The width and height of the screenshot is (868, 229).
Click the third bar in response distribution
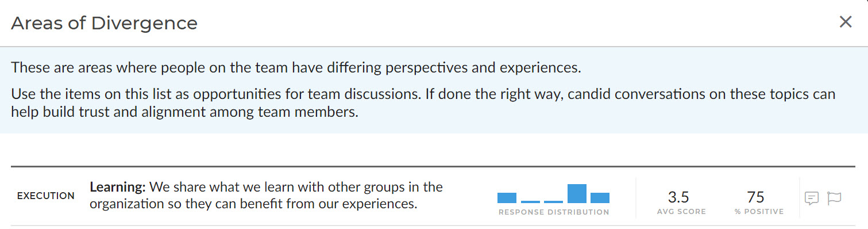(553, 201)
